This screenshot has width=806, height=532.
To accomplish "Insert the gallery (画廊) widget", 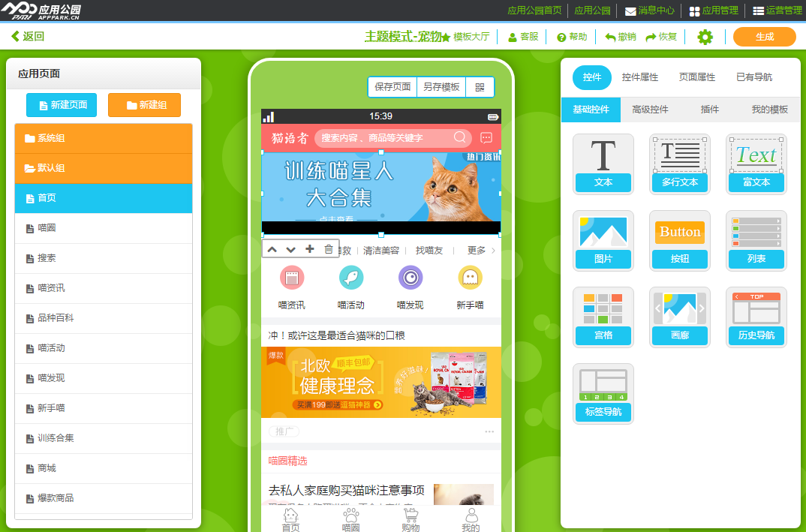I will point(680,317).
